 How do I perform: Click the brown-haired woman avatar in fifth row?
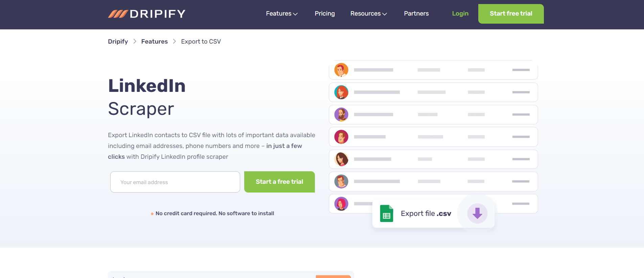341,159
